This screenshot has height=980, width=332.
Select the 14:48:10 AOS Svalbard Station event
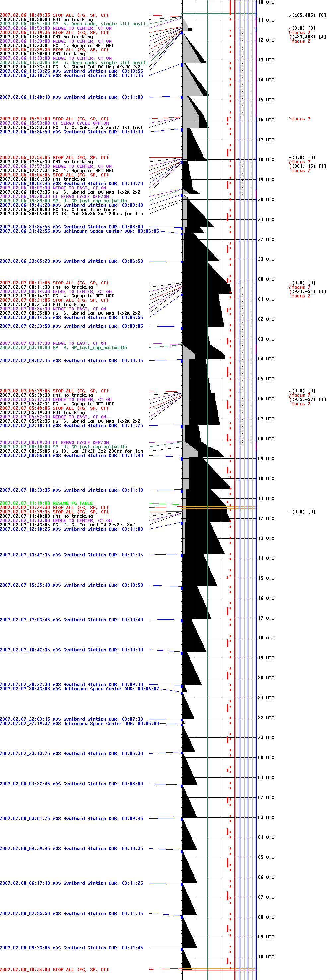click(x=71, y=97)
